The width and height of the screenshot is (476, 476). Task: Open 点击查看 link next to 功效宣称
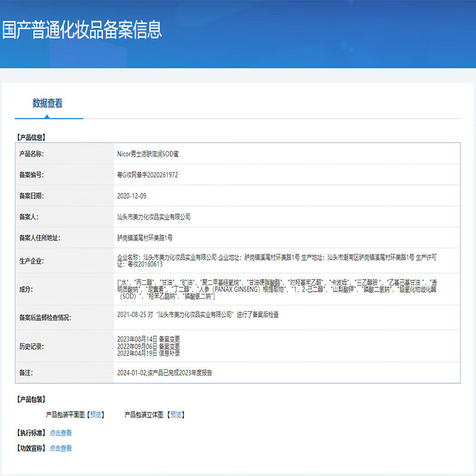point(61,448)
